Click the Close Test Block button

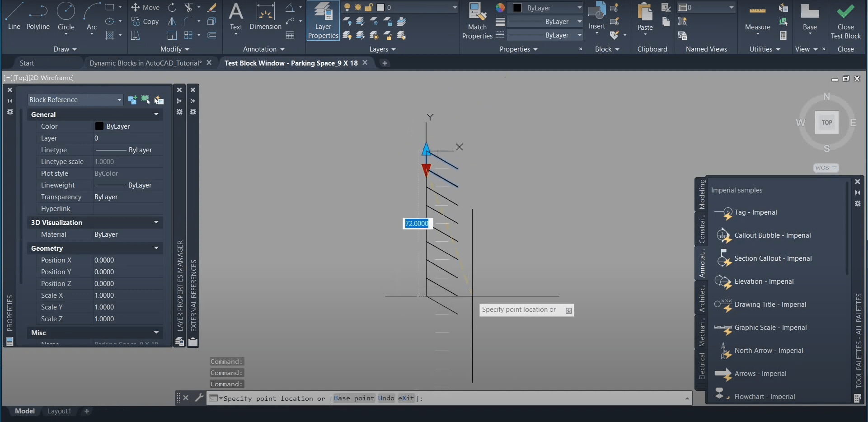(x=846, y=21)
